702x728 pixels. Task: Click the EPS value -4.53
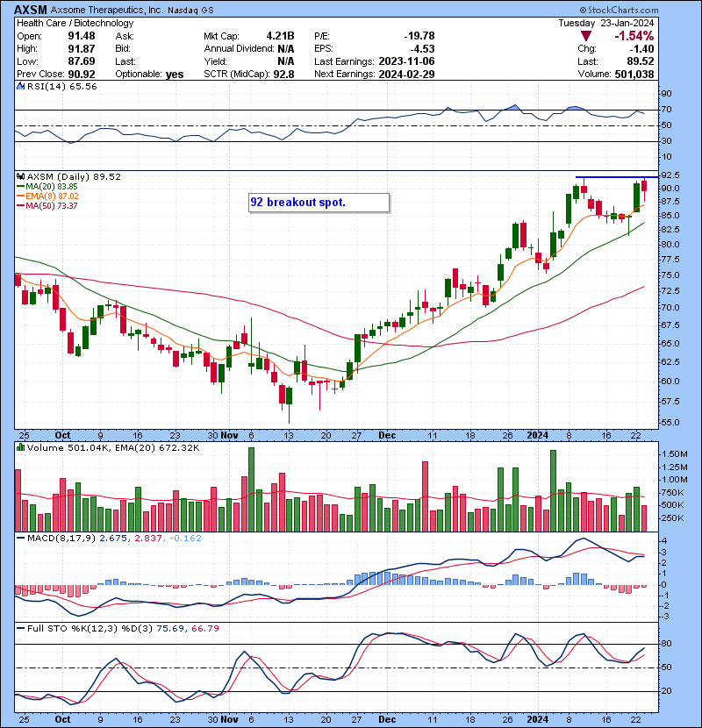pos(422,49)
